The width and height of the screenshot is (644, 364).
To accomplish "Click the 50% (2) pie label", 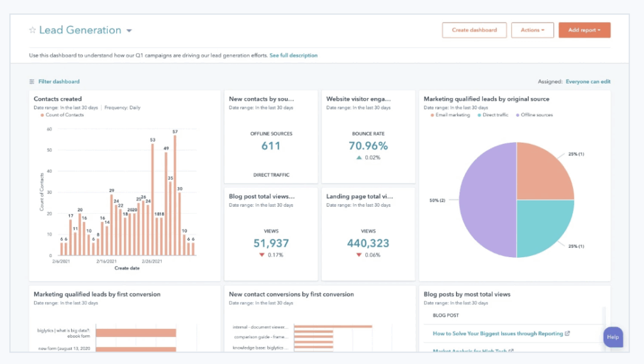I will click(437, 201).
